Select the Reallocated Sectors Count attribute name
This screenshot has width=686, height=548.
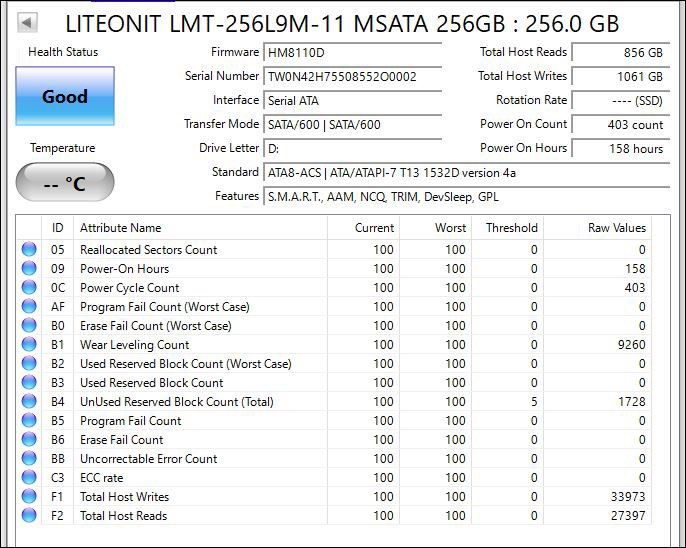(x=148, y=250)
